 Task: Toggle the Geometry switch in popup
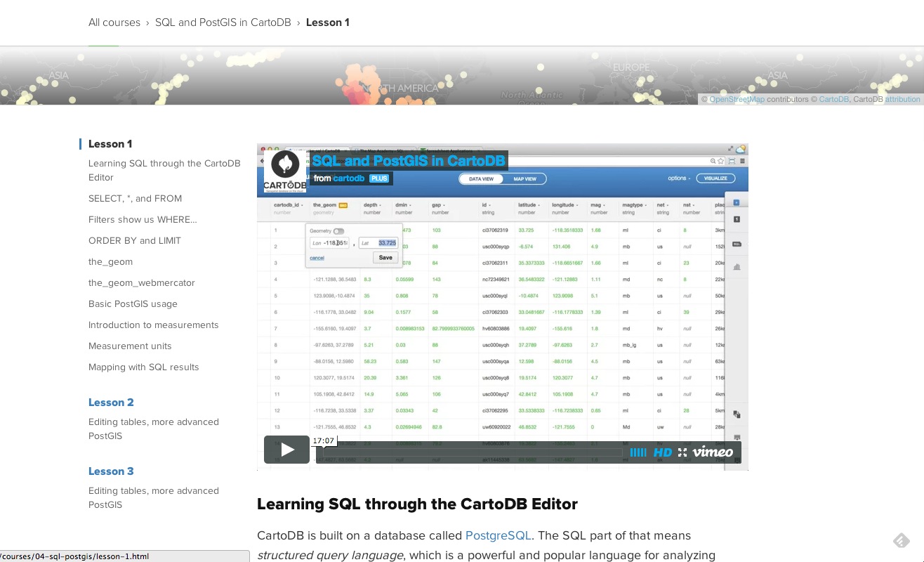click(338, 231)
